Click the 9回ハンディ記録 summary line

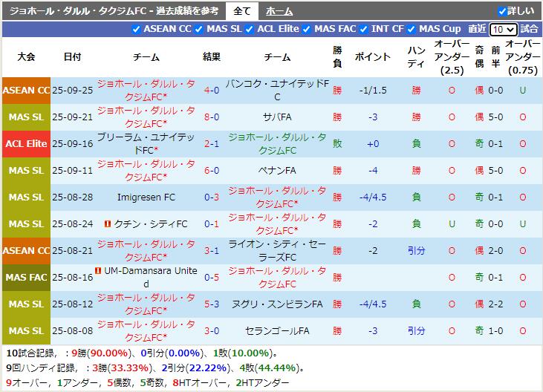155,367
